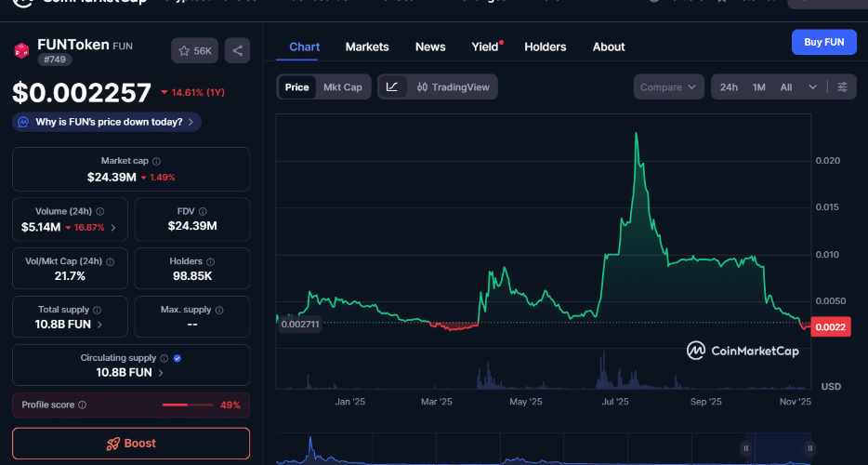Select the line chart type icon
This screenshot has width=868, height=465.
392,87
